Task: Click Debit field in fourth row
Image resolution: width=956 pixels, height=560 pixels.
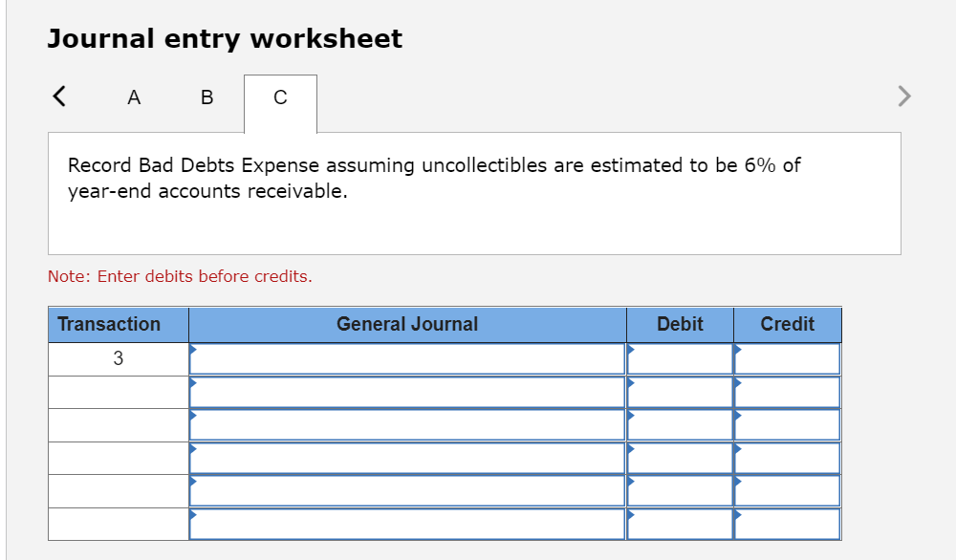Action: 680,459
